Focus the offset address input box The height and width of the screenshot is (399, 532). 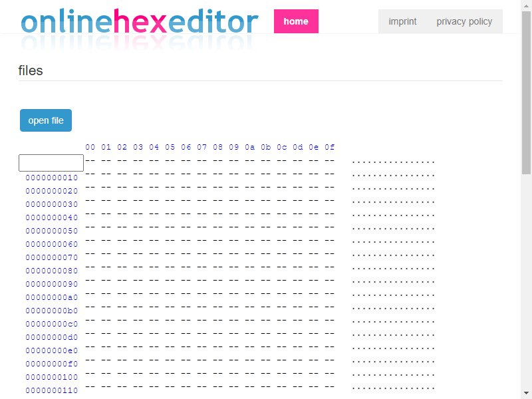(51, 163)
